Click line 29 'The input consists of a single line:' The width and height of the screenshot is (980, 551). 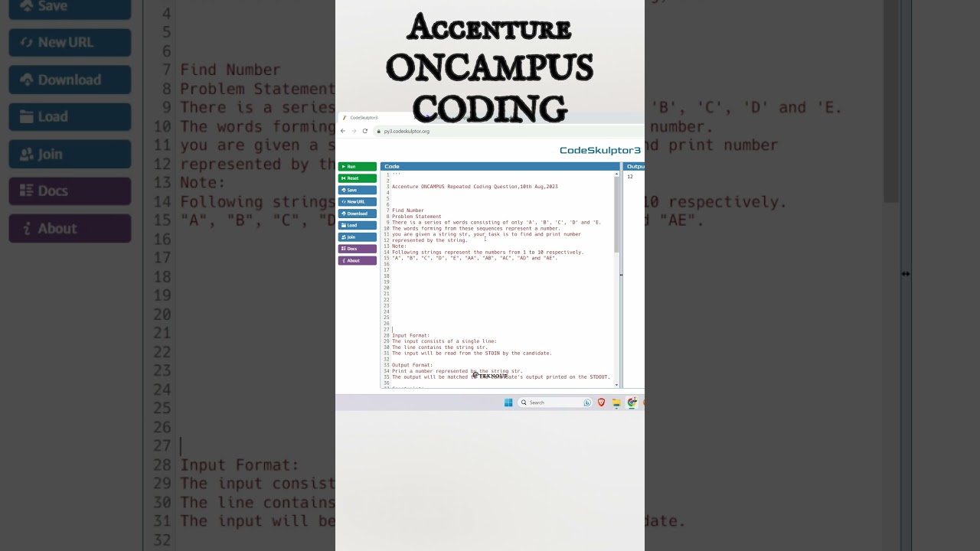(x=444, y=341)
